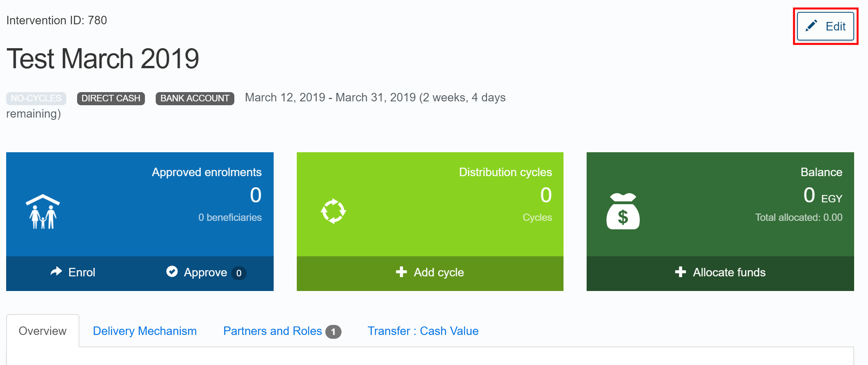Switch to the Delivery Mechanism tab
This screenshot has height=365, width=868.
145,331
